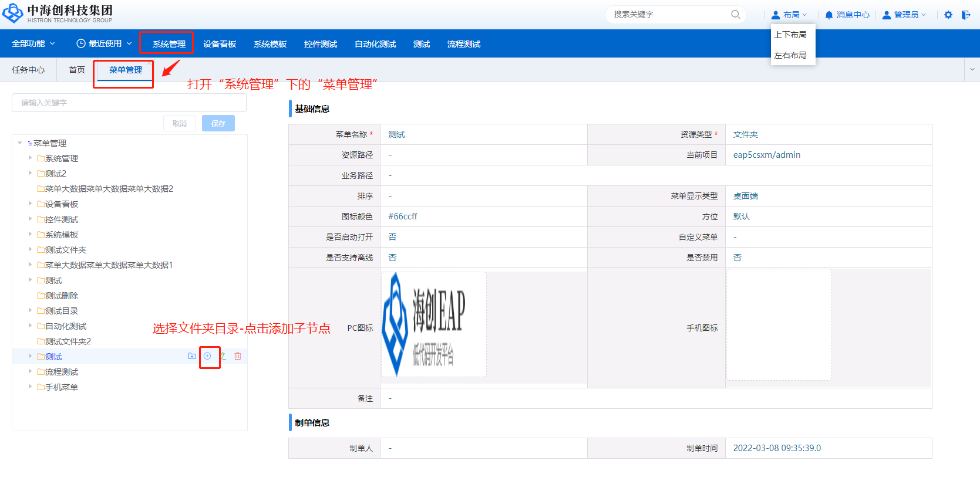The height and width of the screenshot is (491, 980).
Task: Open the 管理员 user dropdown
Action: coord(905,15)
